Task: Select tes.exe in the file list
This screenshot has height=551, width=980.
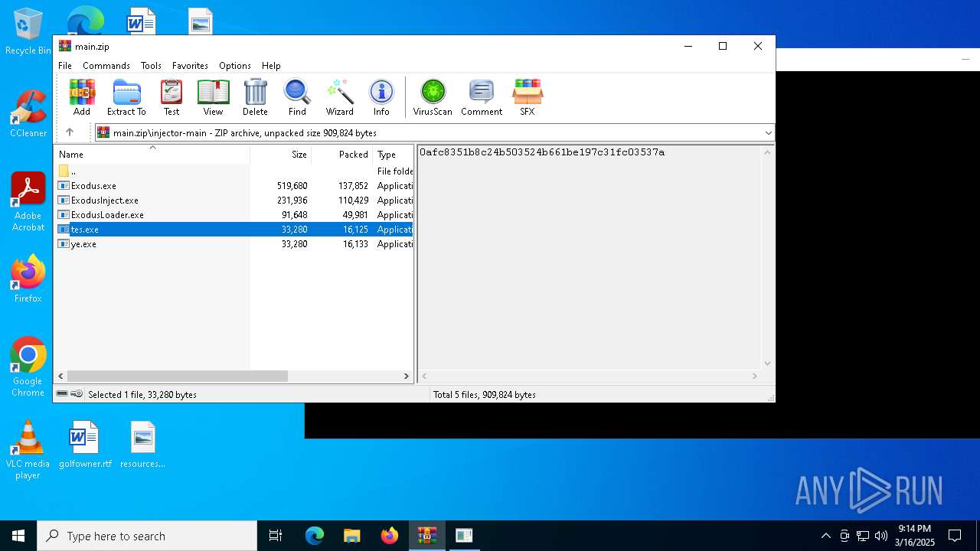Action: [234, 230]
